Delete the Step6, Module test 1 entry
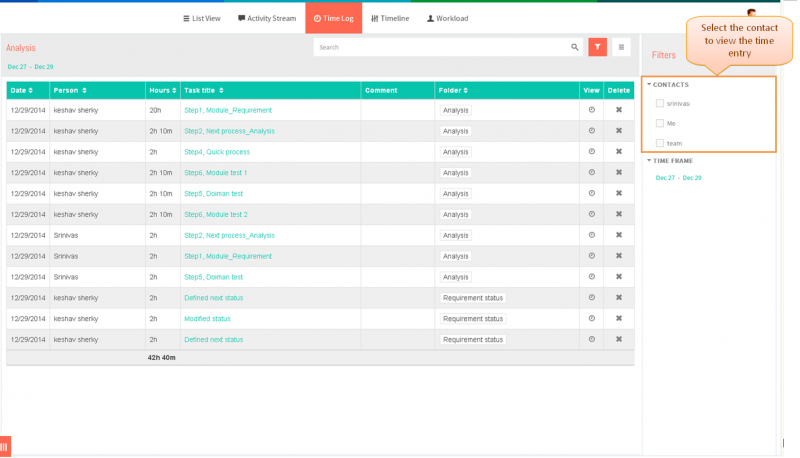800x458 pixels. (619, 172)
